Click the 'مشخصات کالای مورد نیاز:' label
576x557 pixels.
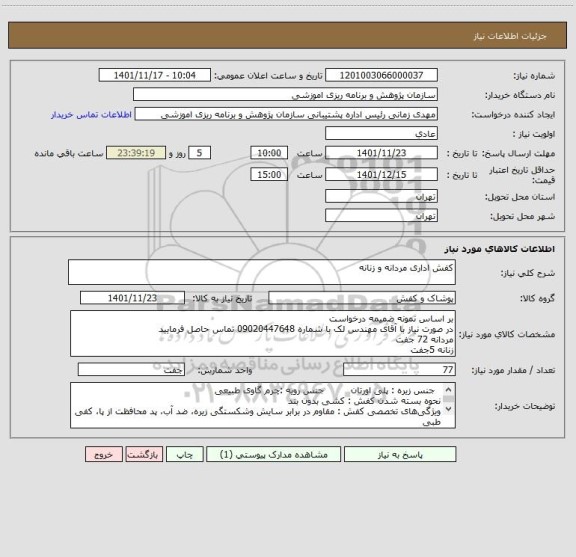(507, 334)
